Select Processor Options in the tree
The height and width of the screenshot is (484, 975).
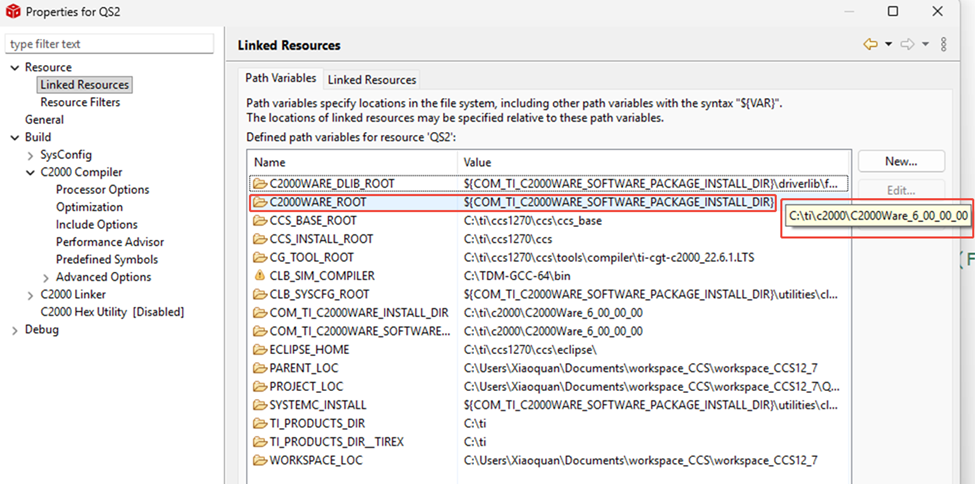point(103,190)
